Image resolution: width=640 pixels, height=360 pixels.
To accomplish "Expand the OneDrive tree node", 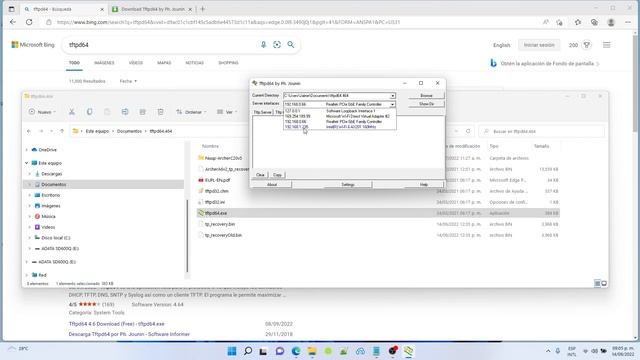I will 27,150.
